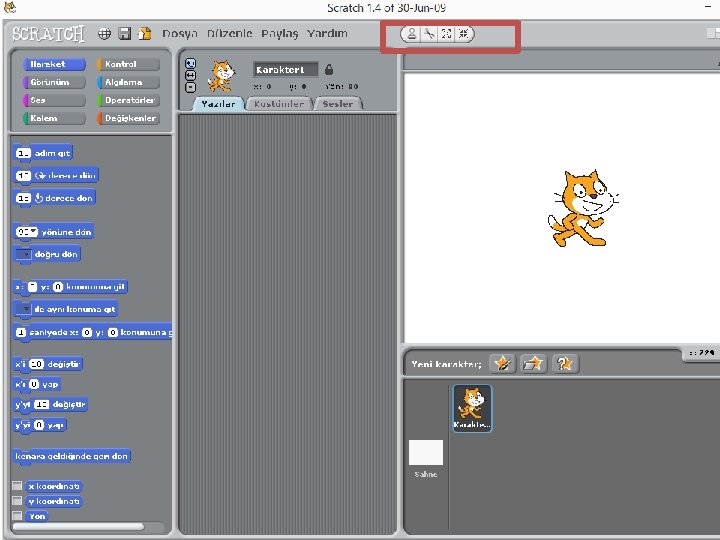Viewport: 720px width, 540px height.
Task: Click the share project icon
Action: point(145,34)
